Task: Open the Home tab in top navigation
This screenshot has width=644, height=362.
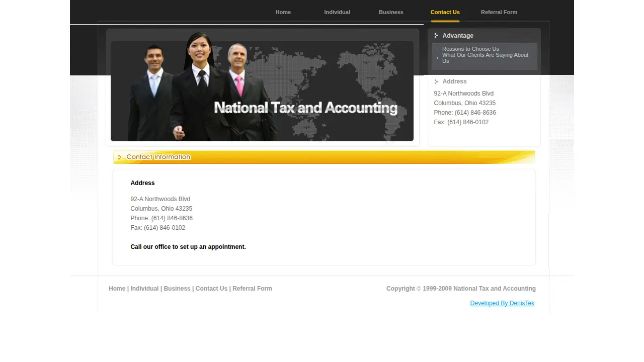Action: point(283,12)
